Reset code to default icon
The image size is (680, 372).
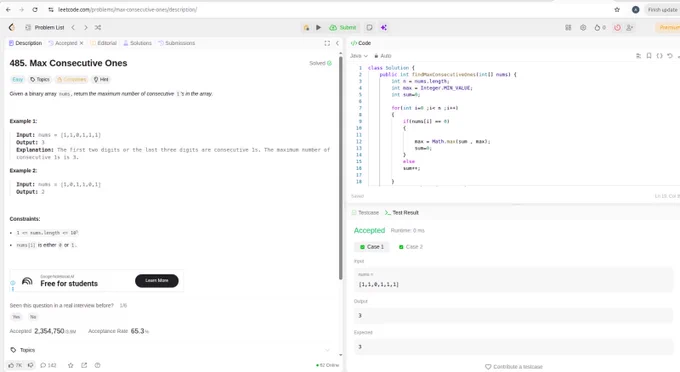[x=670, y=56]
